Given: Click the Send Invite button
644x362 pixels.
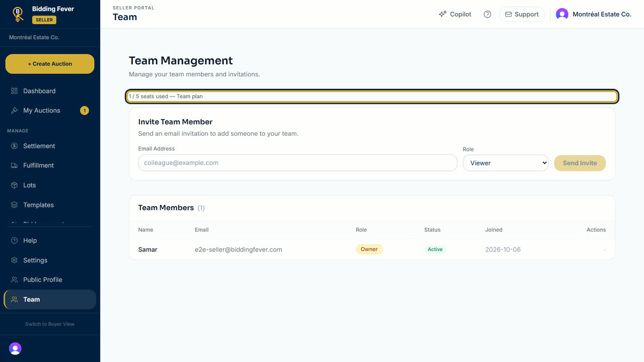Looking at the screenshot, I should [580, 163].
